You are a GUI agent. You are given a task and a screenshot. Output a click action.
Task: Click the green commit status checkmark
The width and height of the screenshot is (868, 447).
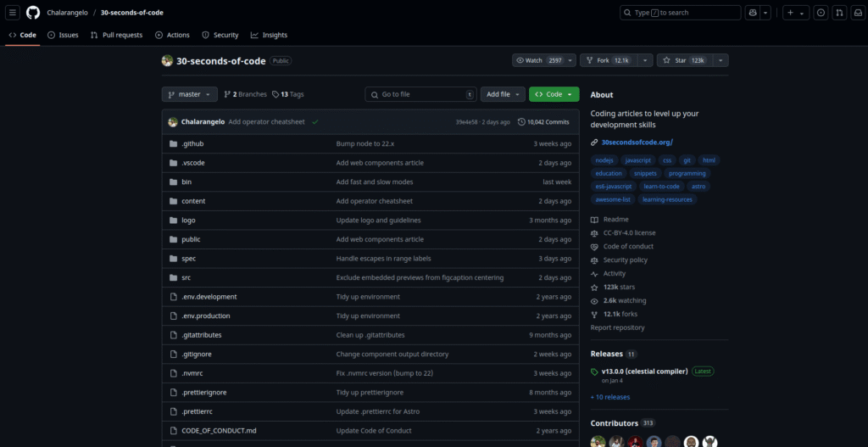click(315, 122)
